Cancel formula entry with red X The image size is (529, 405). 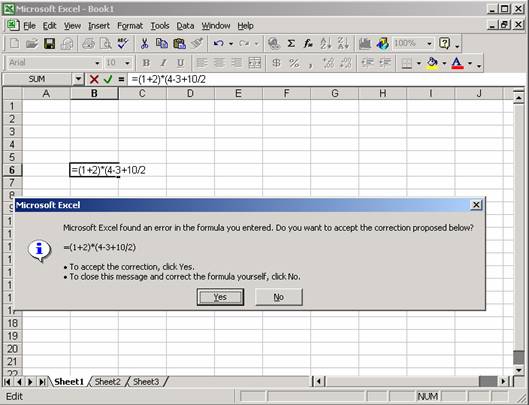[94, 79]
